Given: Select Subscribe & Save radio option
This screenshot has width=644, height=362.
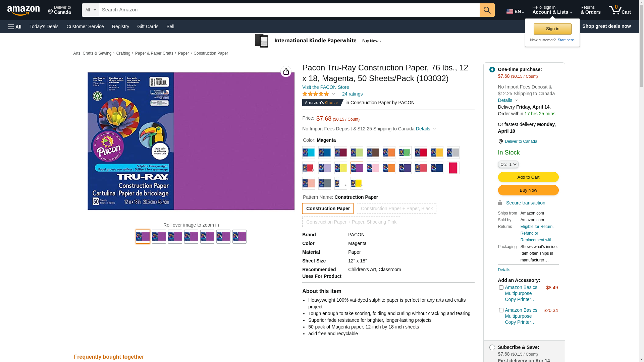Looking at the screenshot, I should 492,348.
